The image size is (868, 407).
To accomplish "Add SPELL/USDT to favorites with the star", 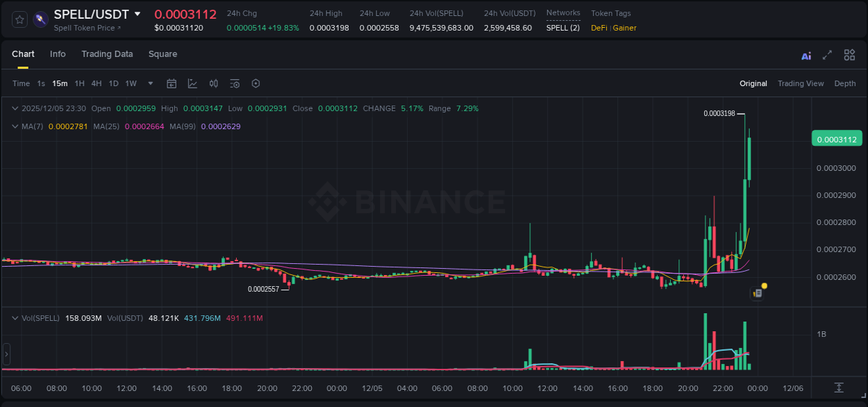I will (x=19, y=19).
